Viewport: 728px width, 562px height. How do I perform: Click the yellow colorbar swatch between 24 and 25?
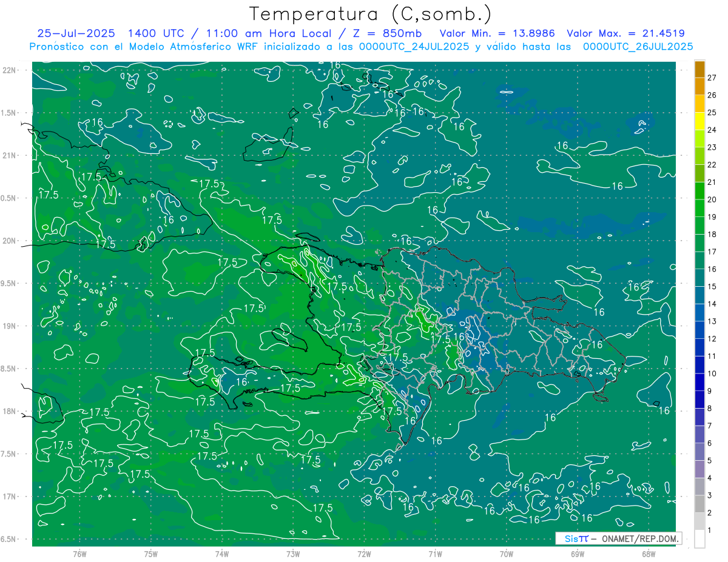pos(699,121)
